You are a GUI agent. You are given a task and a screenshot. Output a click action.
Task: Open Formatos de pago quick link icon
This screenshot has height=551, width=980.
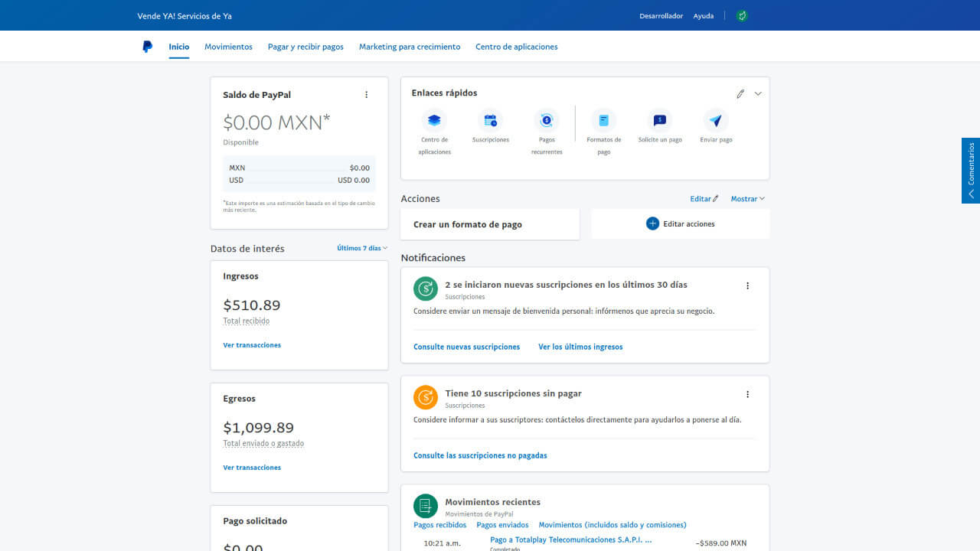603,120
